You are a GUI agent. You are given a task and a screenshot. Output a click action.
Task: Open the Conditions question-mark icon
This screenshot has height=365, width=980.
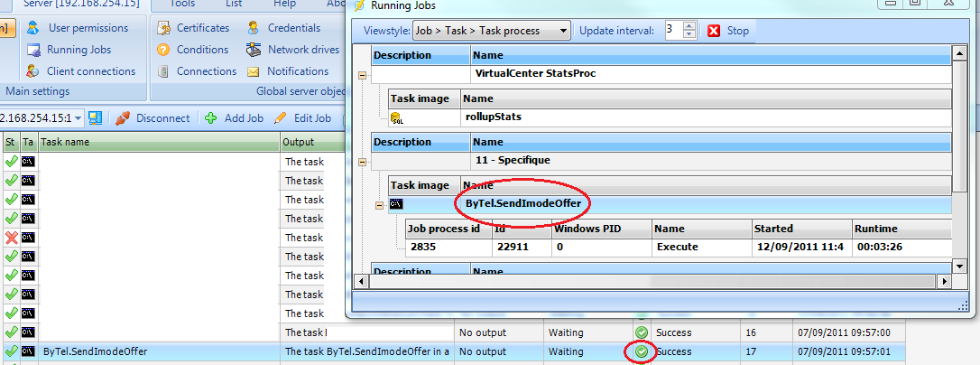pos(163,50)
